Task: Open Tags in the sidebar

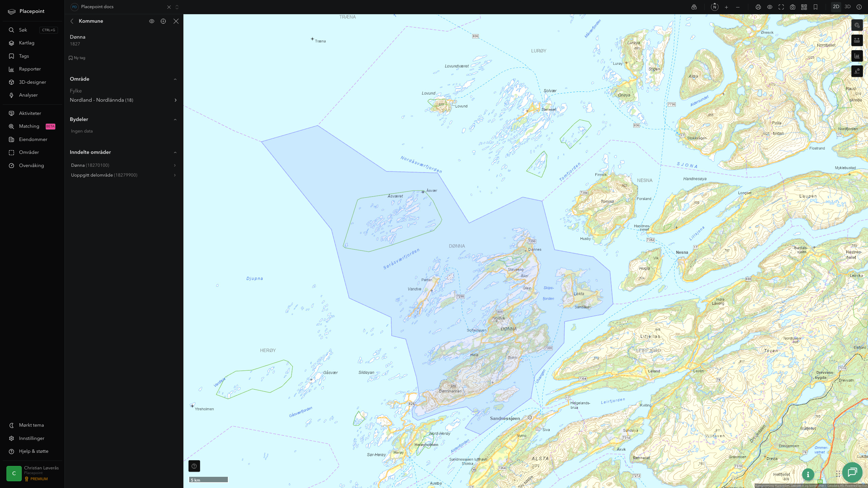Action: point(32,56)
